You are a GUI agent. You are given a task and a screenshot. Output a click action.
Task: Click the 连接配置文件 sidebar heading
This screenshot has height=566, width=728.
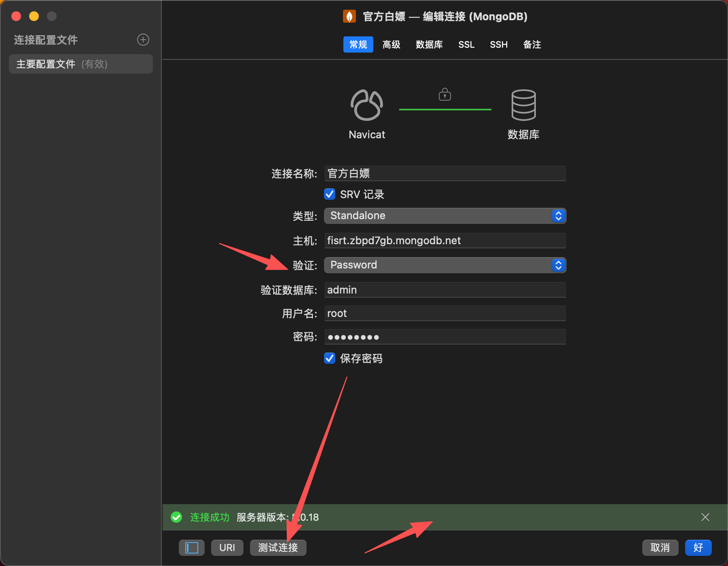point(46,40)
